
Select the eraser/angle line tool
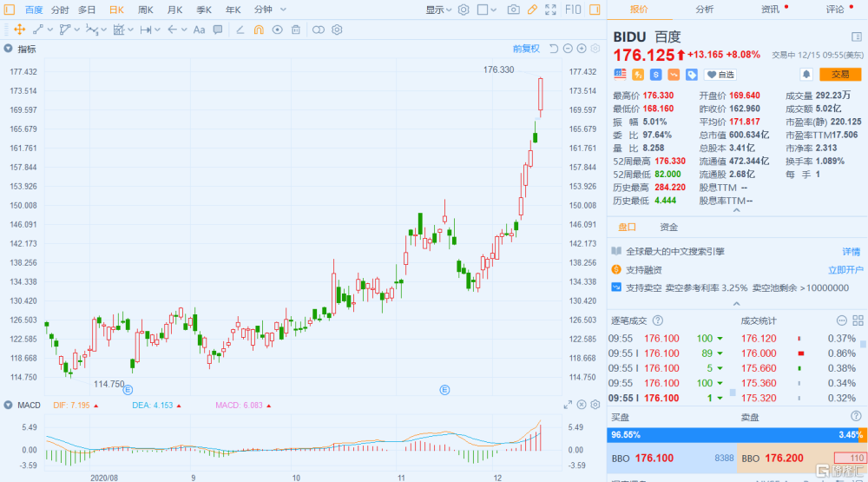point(240,30)
